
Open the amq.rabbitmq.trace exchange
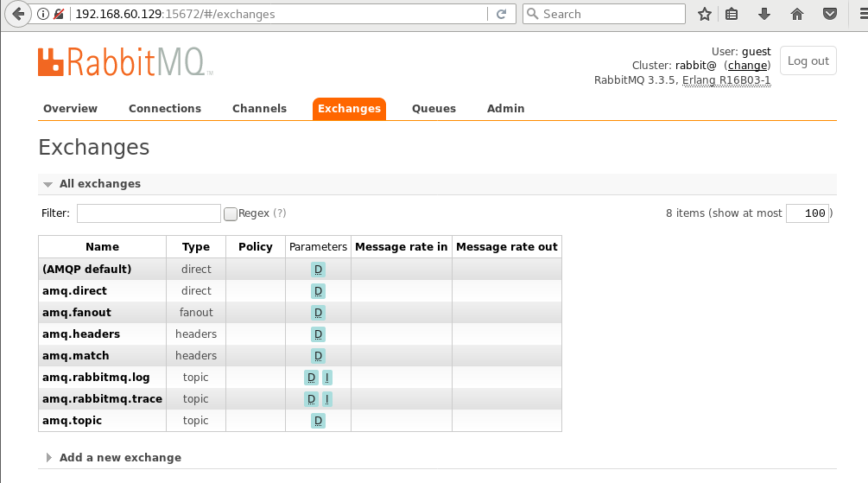click(x=103, y=399)
